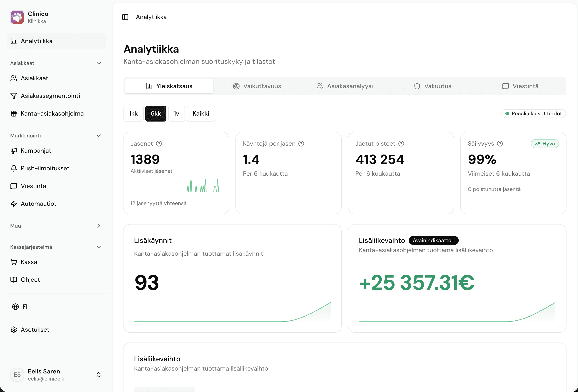Switch to the Vaikuttavuus tab
578x392 pixels.
tap(257, 86)
